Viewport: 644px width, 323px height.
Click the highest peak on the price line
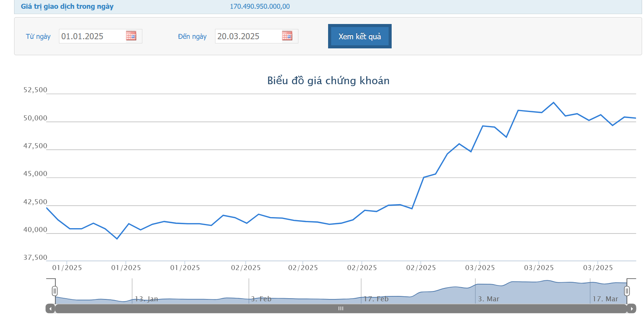click(x=553, y=102)
